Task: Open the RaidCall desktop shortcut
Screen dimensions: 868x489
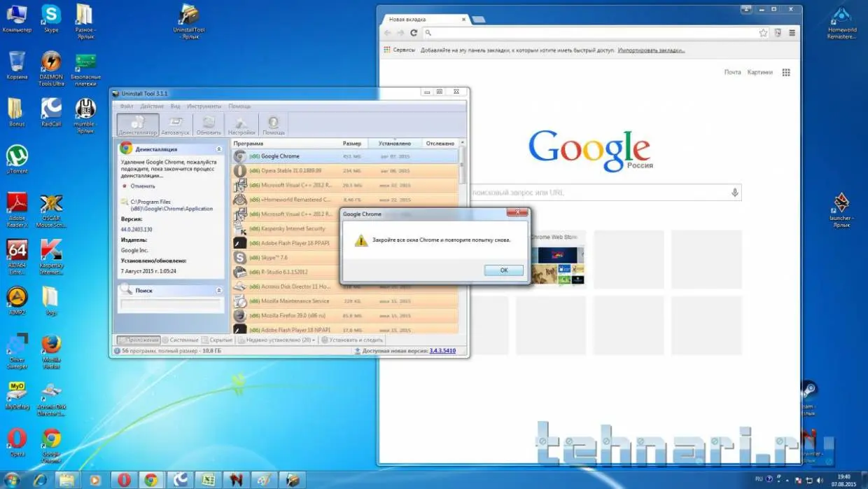Action: tap(51, 113)
